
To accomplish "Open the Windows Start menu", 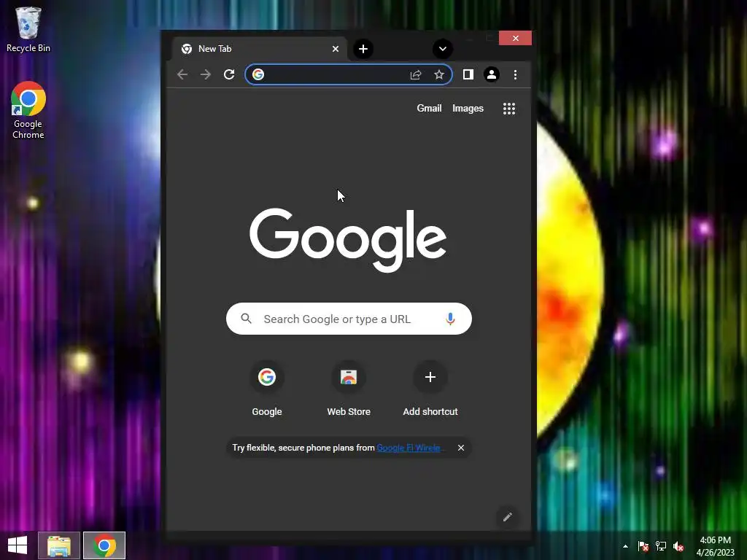I will coord(18,545).
